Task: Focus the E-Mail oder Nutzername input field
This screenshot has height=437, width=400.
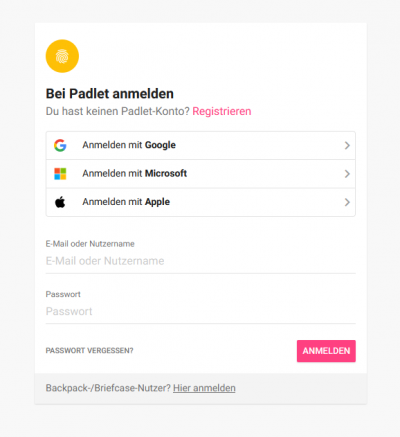Action: tap(201, 261)
